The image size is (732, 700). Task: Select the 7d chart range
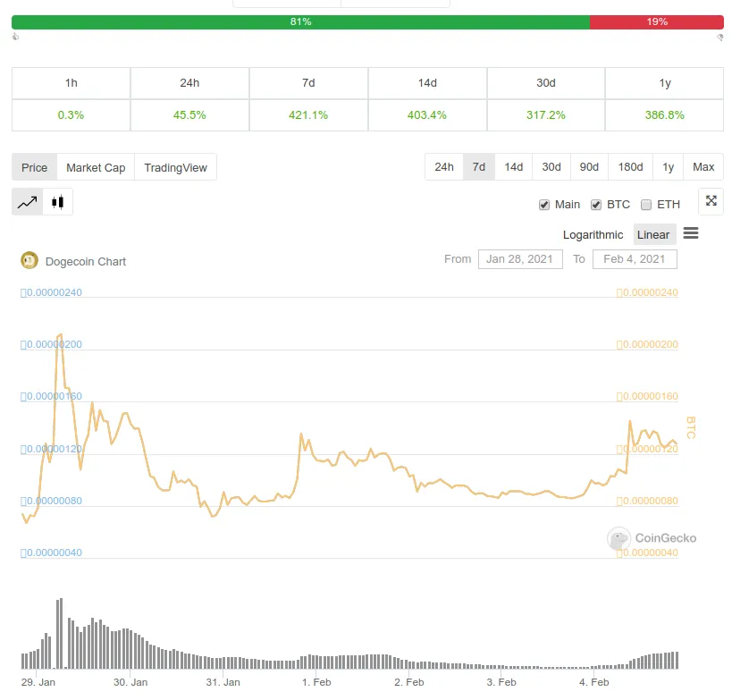click(x=478, y=166)
